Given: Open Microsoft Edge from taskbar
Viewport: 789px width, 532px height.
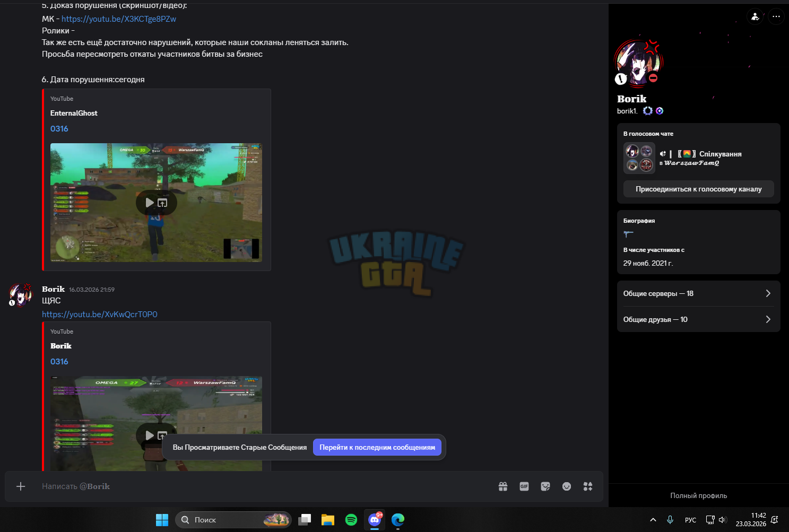Looking at the screenshot, I should (x=398, y=520).
